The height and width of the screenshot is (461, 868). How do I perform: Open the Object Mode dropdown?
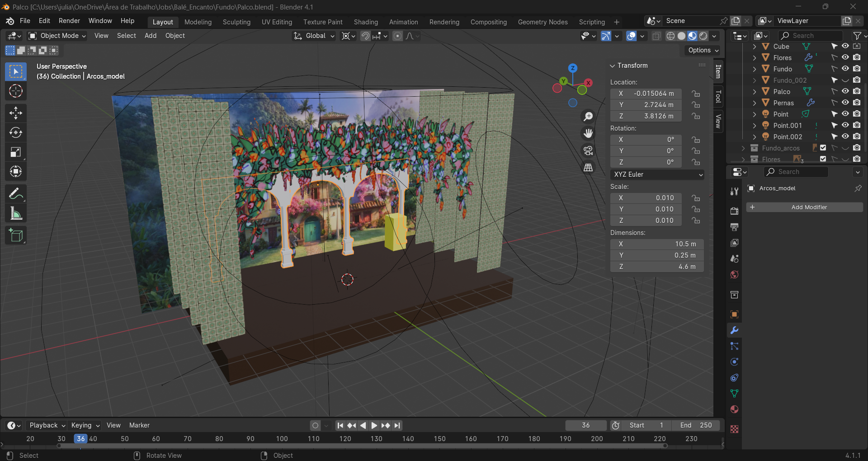click(57, 36)
